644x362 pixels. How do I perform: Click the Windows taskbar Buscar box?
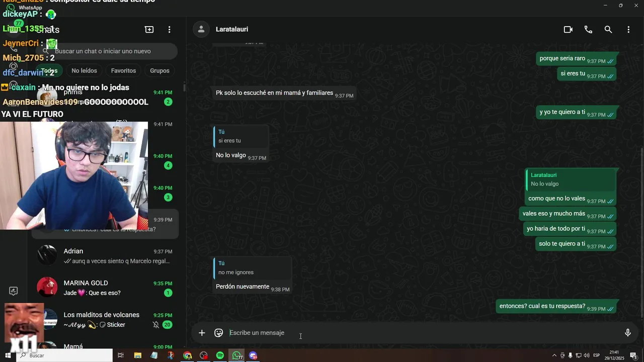[x=64, y=355]
